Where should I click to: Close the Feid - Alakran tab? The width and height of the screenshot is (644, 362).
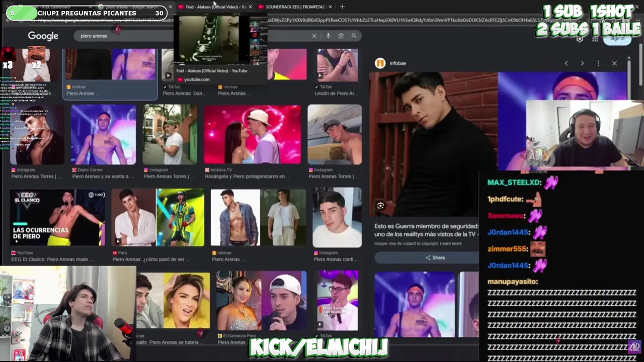coord(250,7)
